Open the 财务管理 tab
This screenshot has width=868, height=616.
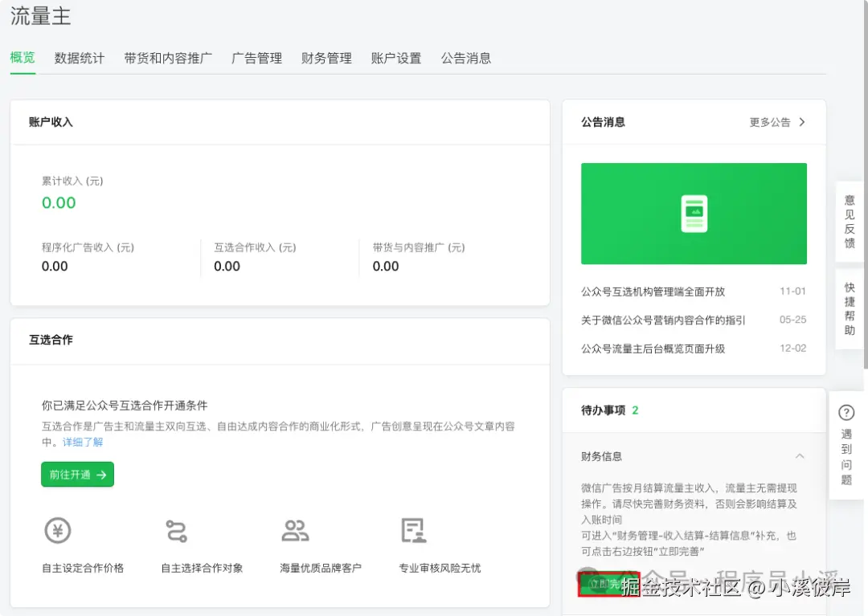click(326, 58)
